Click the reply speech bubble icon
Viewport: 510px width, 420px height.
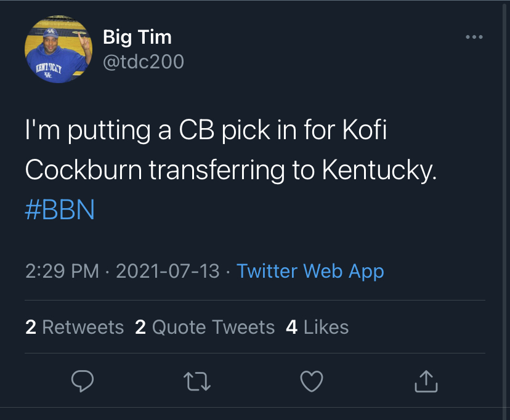(82, 382)
